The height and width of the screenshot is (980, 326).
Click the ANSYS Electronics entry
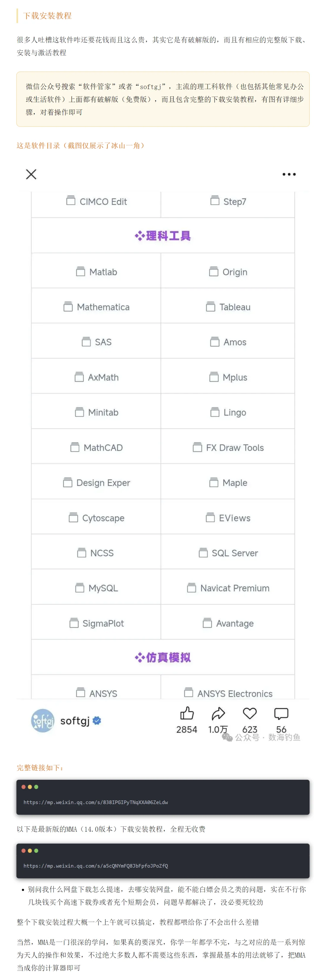[228, 693]
